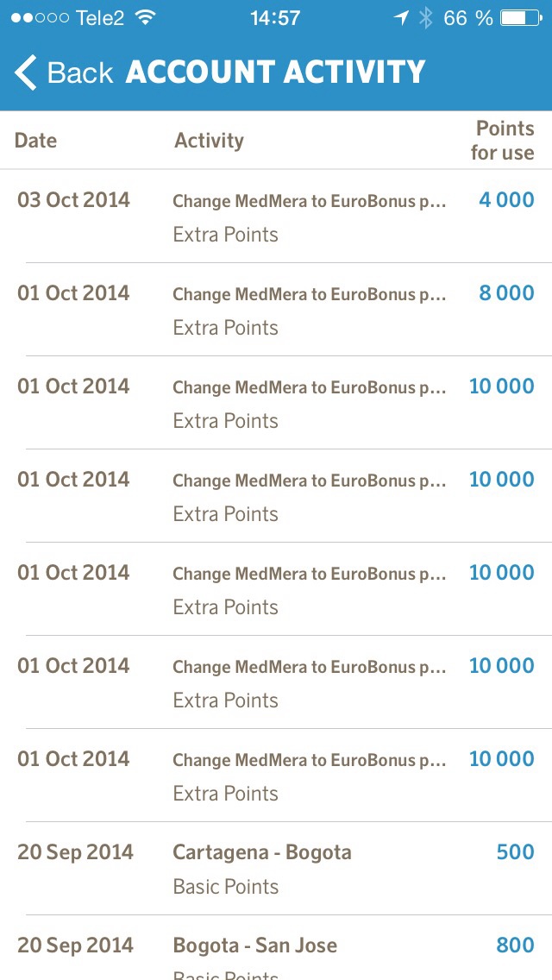
Task: Tap the clock showing 14:57
Action: click(275, 18)
